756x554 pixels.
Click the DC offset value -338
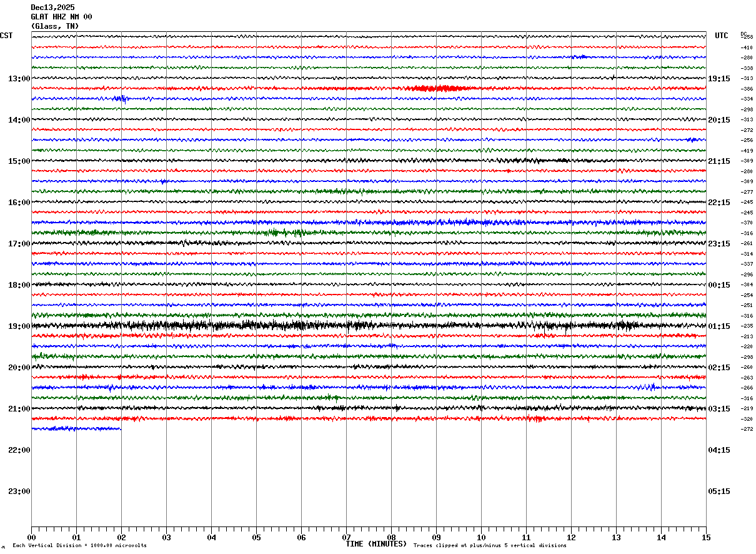747,68
